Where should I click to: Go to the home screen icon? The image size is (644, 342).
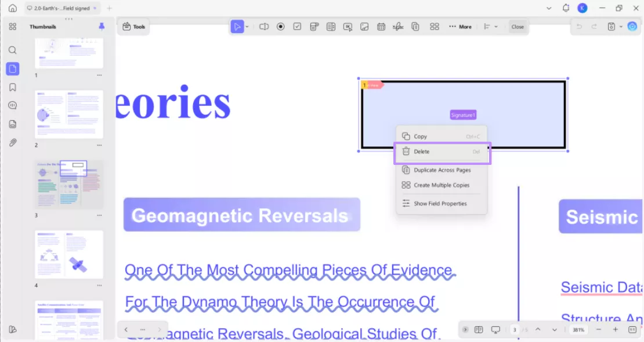13,8
